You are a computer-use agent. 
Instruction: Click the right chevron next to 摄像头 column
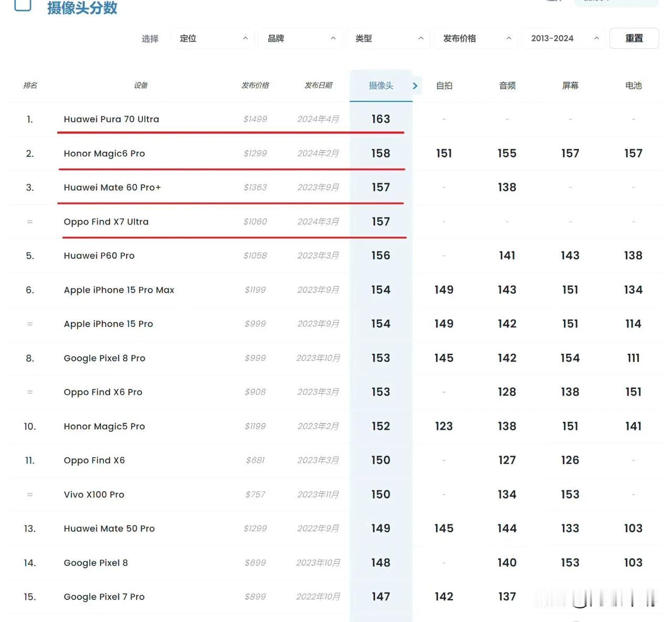click(415, 86)
